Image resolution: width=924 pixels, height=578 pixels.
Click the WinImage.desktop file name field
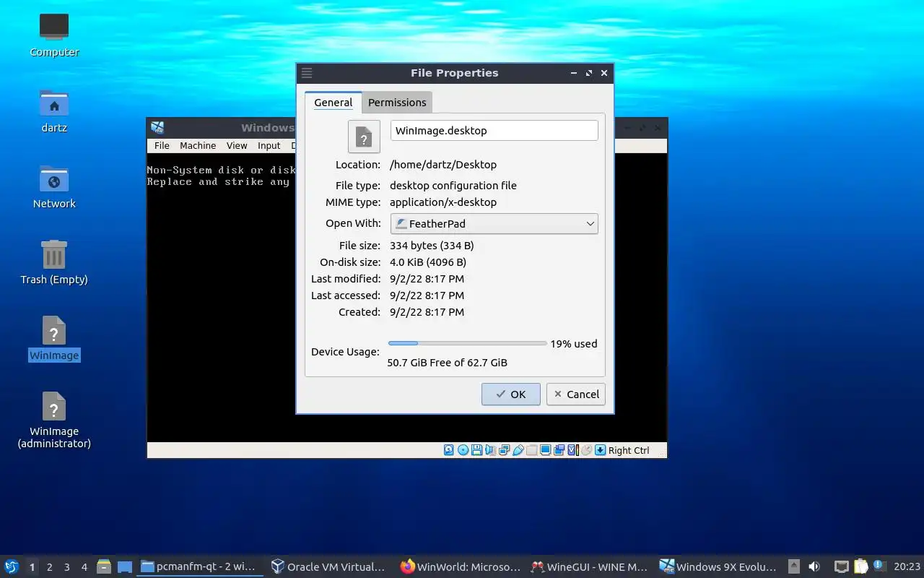click(x=494, y=131)
